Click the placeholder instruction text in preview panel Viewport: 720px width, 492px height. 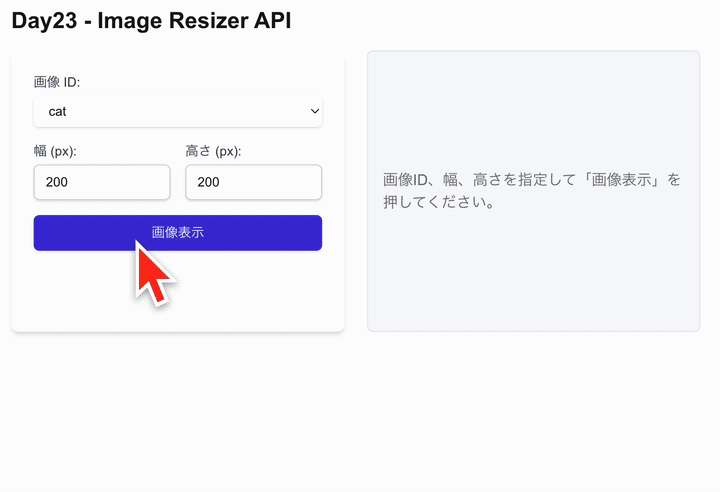point(532,191)
